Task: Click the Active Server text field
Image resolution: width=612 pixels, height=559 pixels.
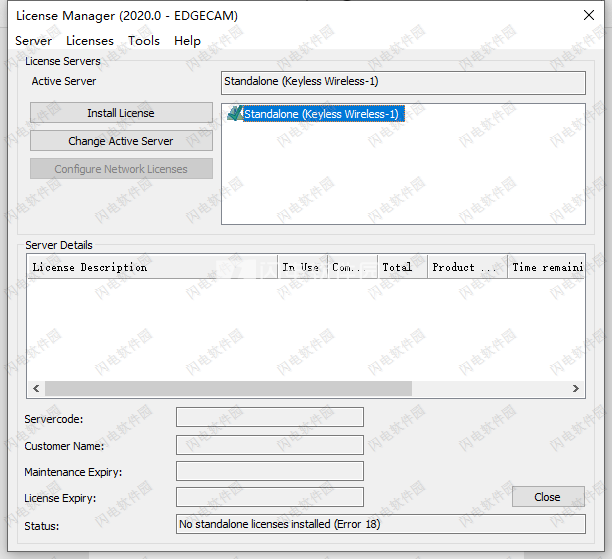Action: [403, 82]
